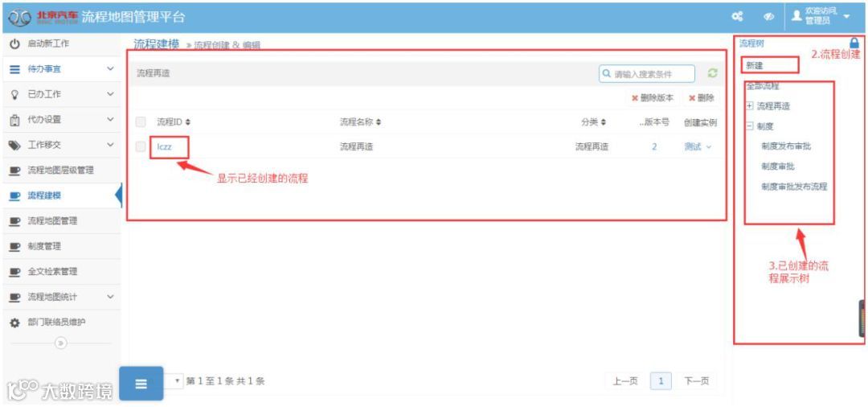Screen dimensions: 868x407
Task: Select 全部流程 in the tree
Action: pos(762,86)
